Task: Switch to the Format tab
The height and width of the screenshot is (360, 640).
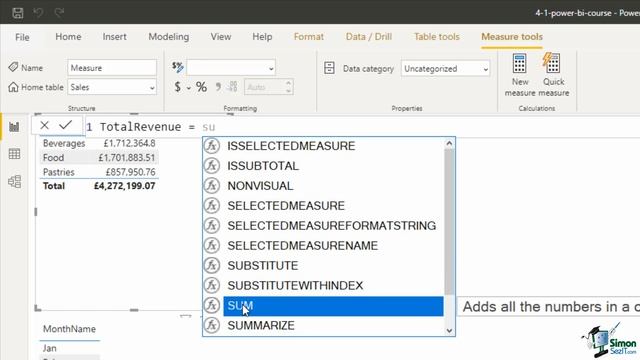Action: 309,37
